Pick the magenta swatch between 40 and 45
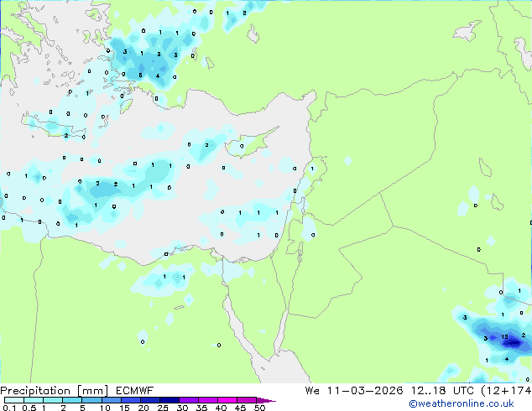The height and width of the screenshot is (411, 532). point(227,400)
